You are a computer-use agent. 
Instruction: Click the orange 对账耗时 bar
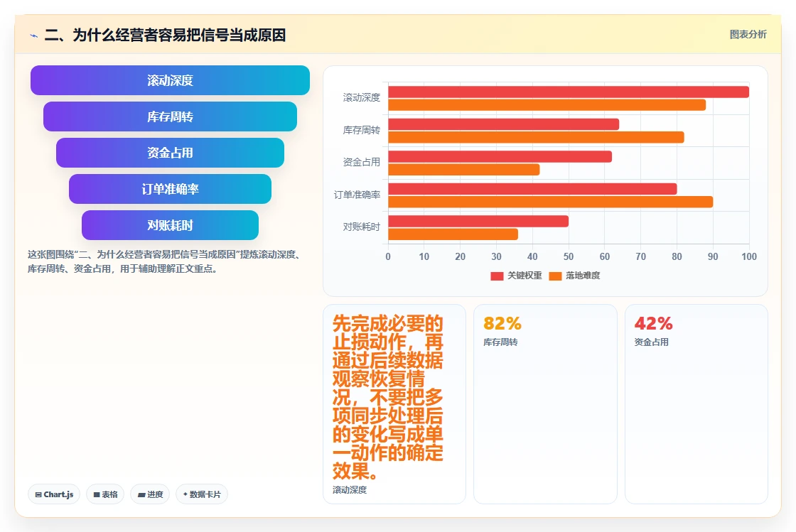pyautogui.click(x=453, y=234)
